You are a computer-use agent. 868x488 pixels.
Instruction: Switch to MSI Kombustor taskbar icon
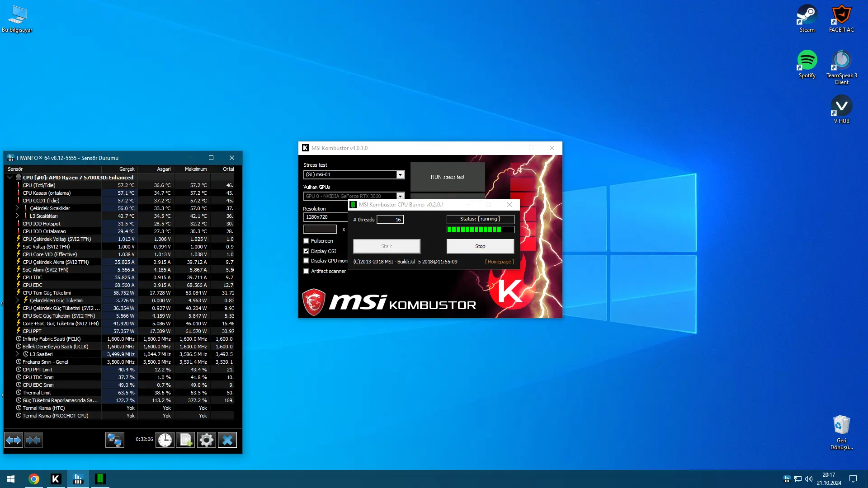coord(56,479)
